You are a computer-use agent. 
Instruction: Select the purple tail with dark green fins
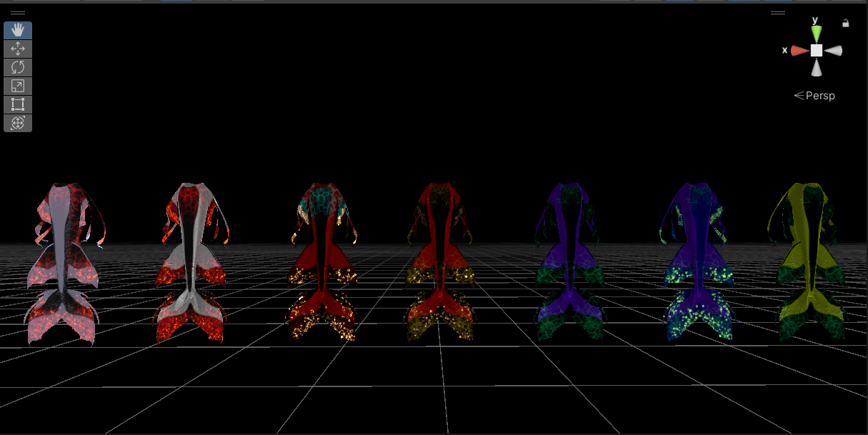pos(570,261)
